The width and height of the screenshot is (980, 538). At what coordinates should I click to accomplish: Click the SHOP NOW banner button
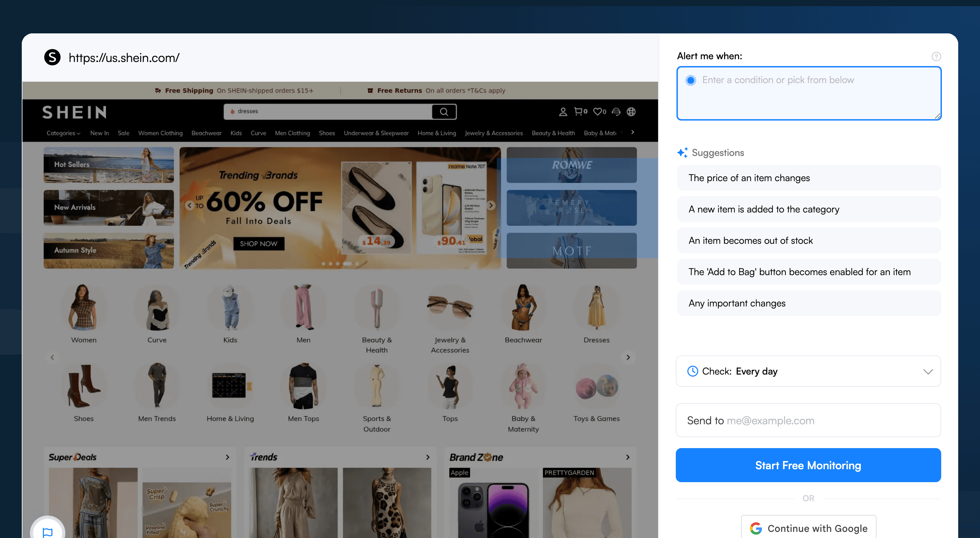coord(259,244)
